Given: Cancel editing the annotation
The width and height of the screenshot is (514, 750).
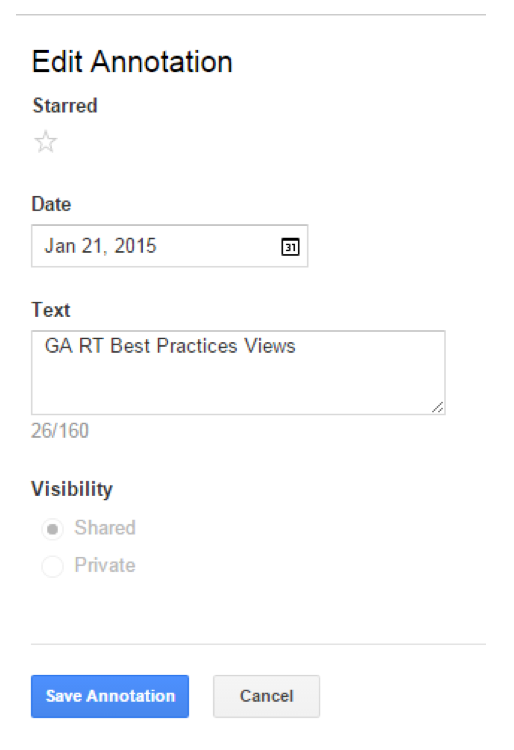Looking at the screenshot, I should [266, 696].
